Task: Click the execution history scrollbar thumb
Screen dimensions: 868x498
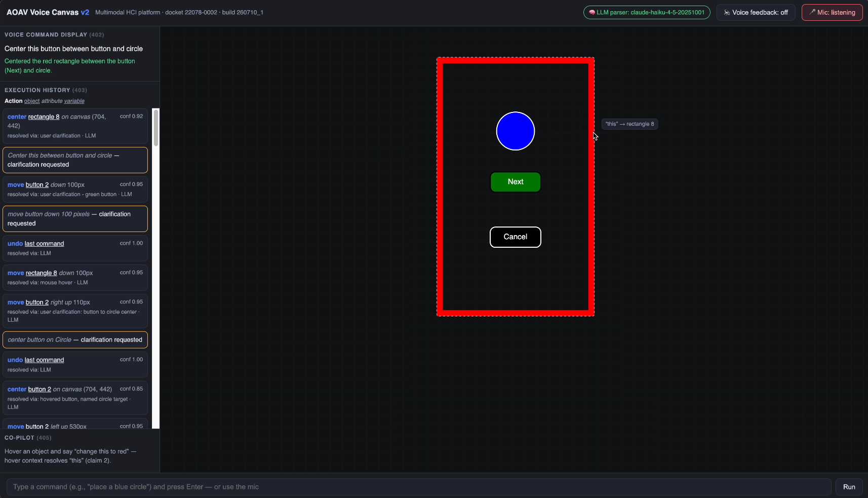Action: pyautogui.click(x=156, y=128)
